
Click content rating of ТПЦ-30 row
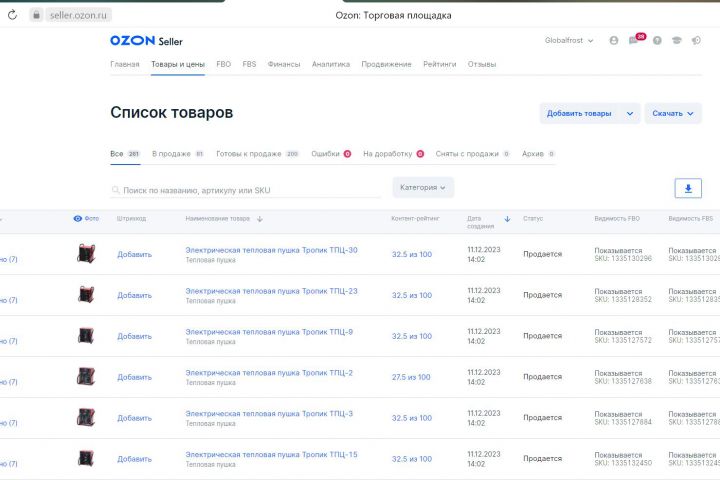click(x=412, y=254)
